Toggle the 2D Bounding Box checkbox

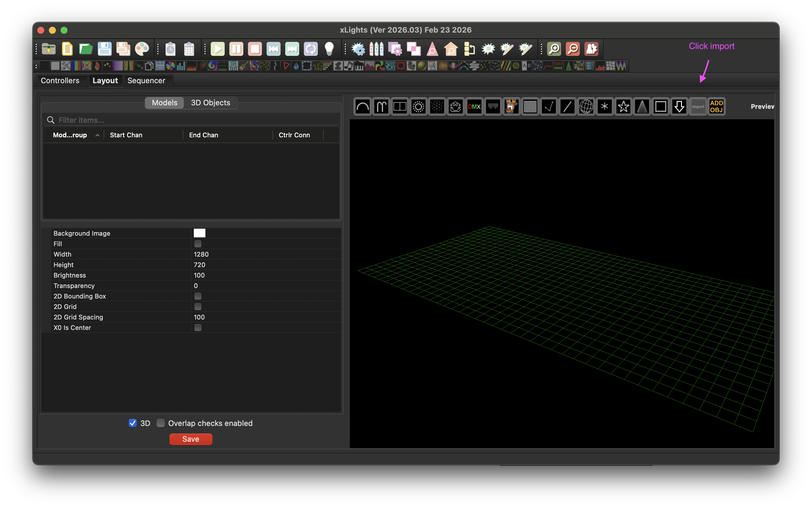(198, 296)
